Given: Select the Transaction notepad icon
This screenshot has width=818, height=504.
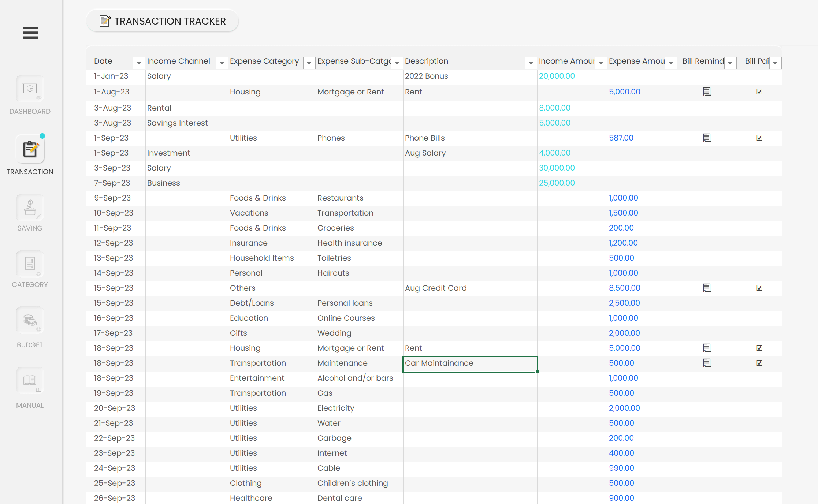Looking at the screenshot, I should 30,149.
